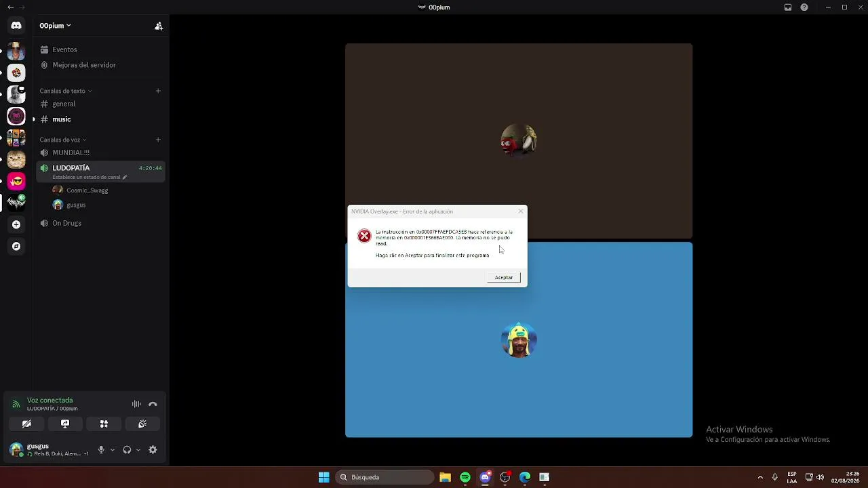Open the cat avatar server
Image resolution: width=868 pixels, height=488 pixels.
[16, 159]
